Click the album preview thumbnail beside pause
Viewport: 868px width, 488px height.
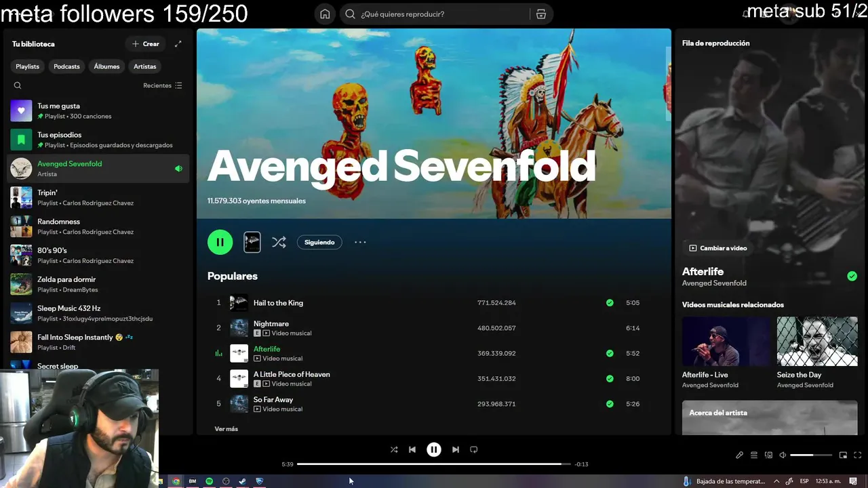click(x=252, y=242)
